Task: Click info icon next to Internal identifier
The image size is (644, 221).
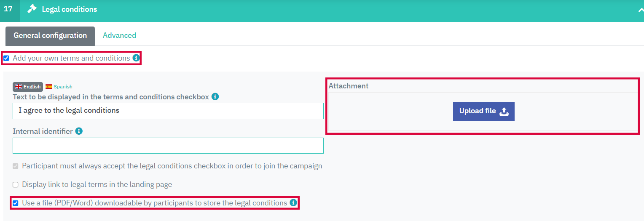Action: (79, 131)
